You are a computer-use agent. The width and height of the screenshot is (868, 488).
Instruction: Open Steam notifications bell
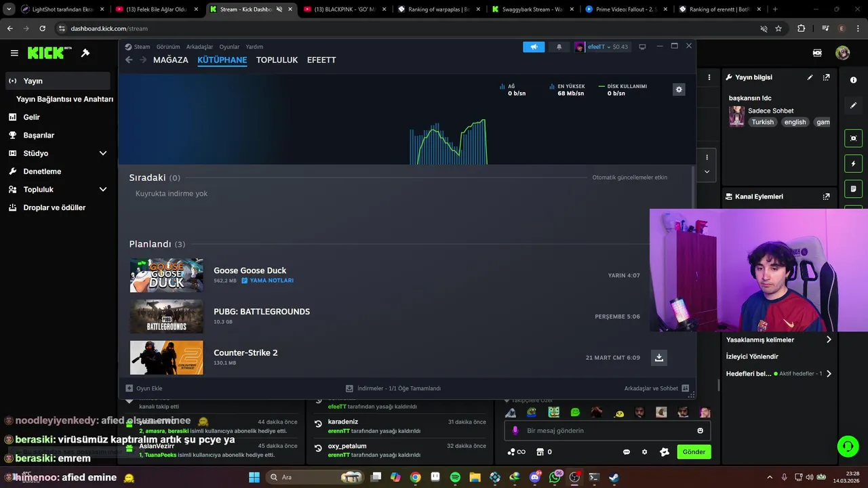(x=559, y=47)
